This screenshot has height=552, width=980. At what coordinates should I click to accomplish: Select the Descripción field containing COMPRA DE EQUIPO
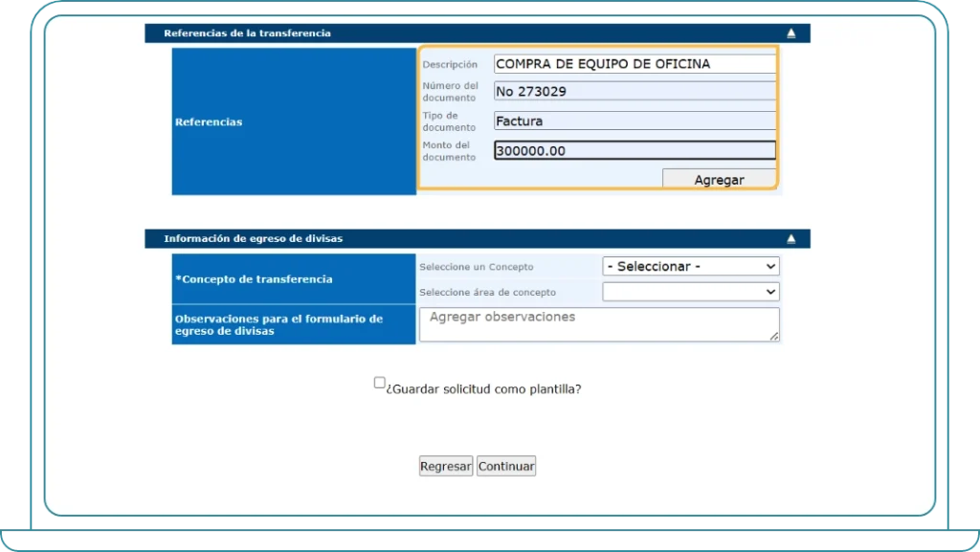point(634,63)
